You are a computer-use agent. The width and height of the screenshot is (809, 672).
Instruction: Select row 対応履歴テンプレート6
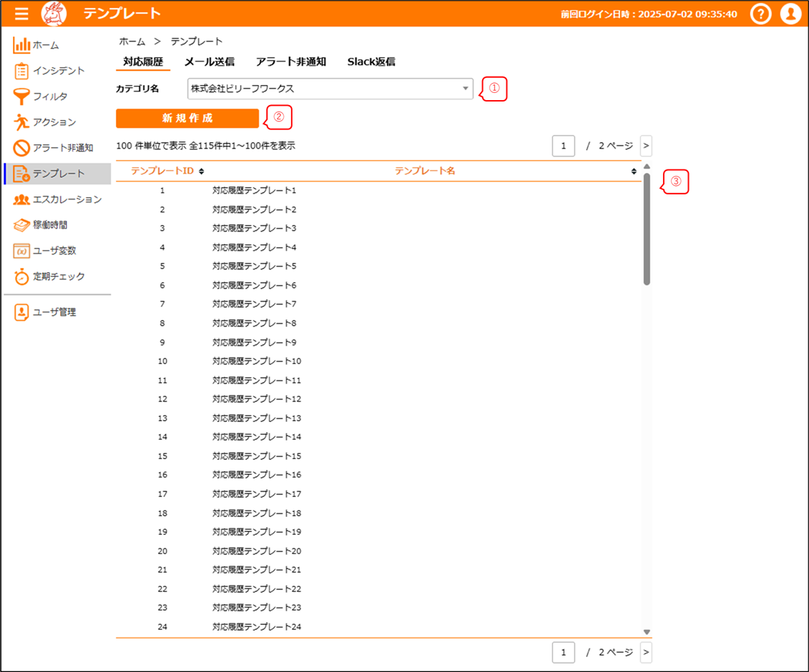(378, 285)
